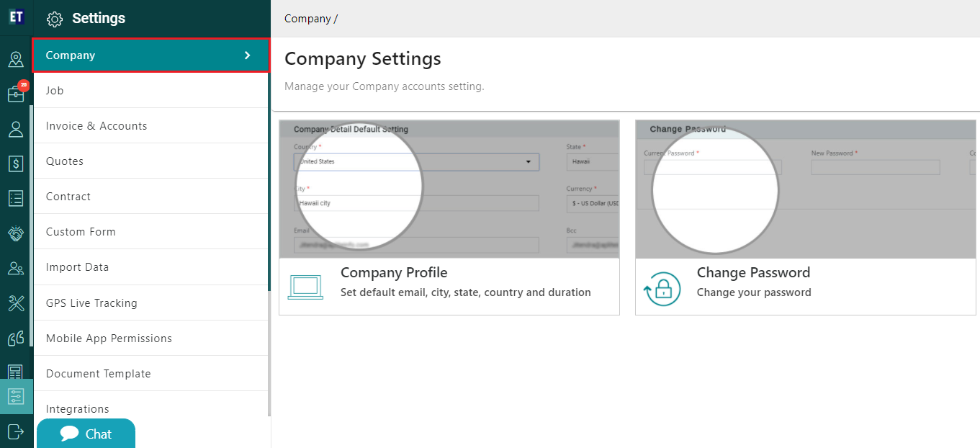
Task: Open the Contract settings section
Action: click(151, 197)
